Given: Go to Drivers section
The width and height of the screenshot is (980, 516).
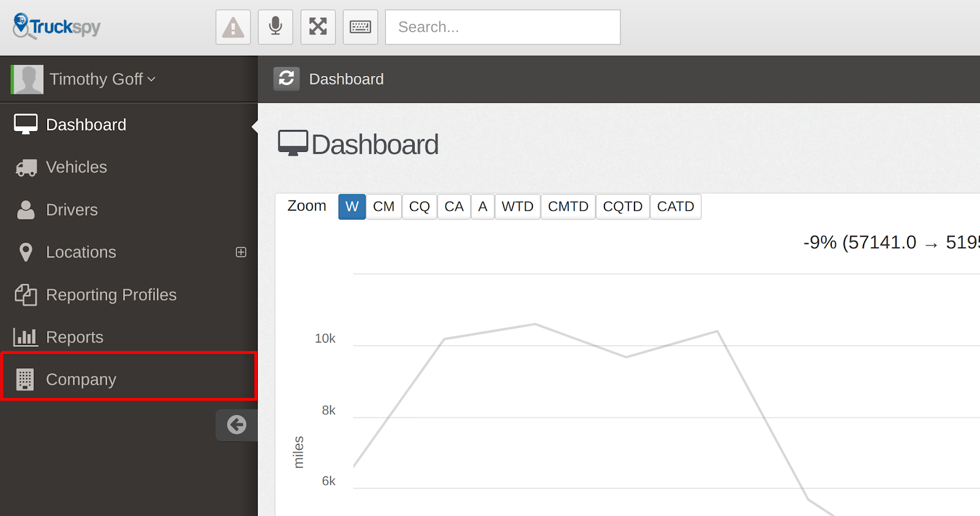Looking at the screenshot, I should click(72, 210).
